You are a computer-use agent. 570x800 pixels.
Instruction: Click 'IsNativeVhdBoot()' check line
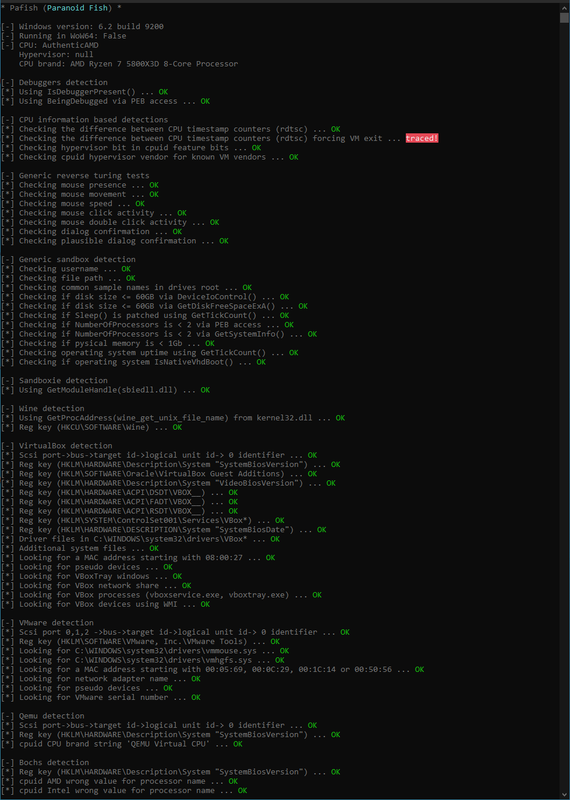[x=134, y=362]
